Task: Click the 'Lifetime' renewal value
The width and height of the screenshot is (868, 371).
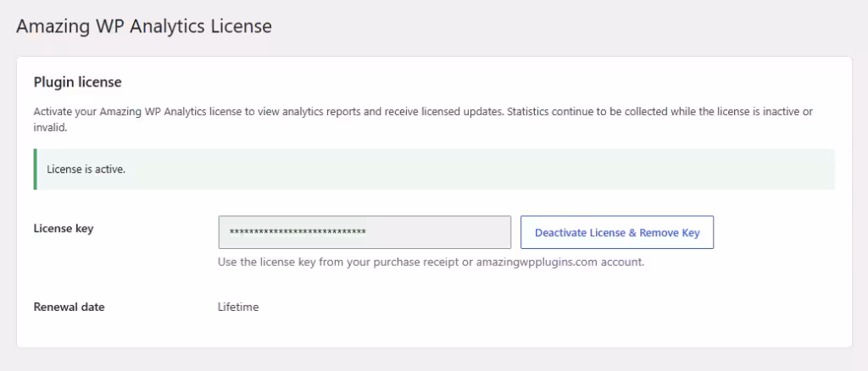Action: point(238,307)
